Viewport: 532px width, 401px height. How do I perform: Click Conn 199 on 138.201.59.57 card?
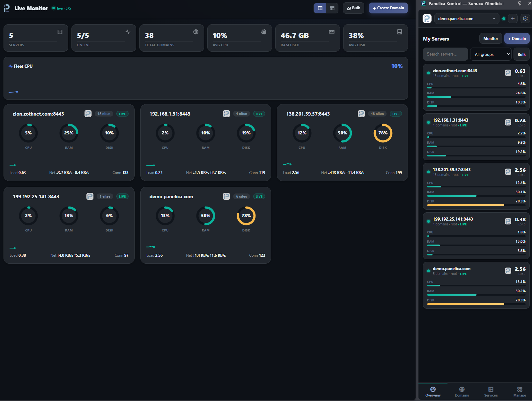[394, 173]
